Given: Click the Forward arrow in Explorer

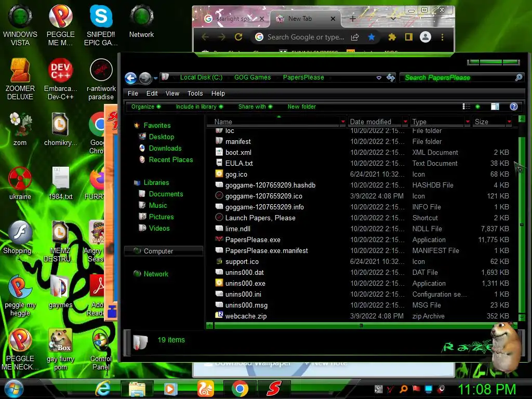Looking at the screenshot, I should [x=145, y=78].
